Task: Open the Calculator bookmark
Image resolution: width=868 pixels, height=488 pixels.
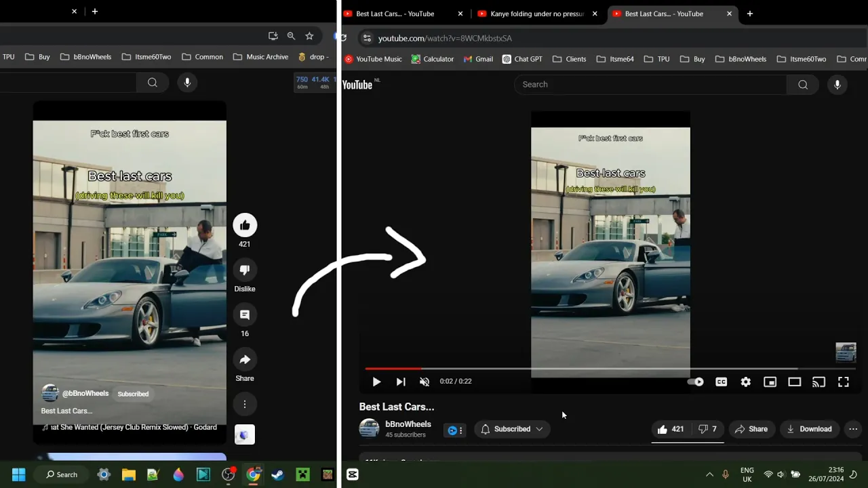Action: click(432, 59)
